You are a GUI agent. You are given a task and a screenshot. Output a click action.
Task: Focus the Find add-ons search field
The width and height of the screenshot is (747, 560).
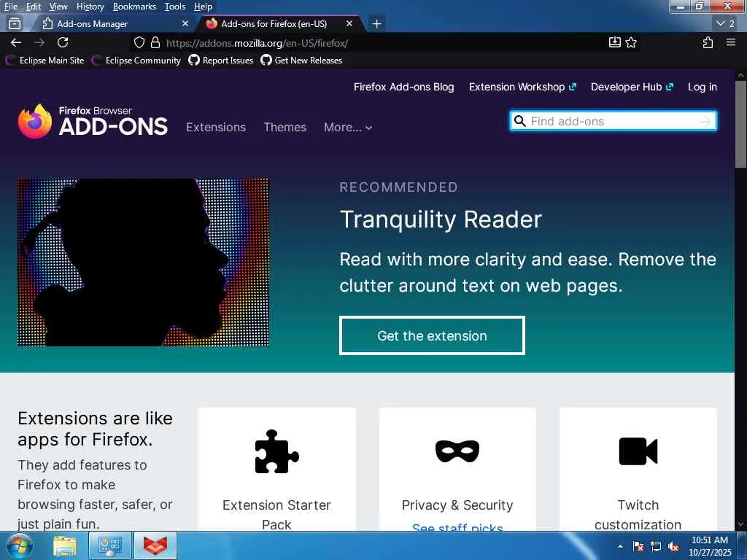point(613,121)
